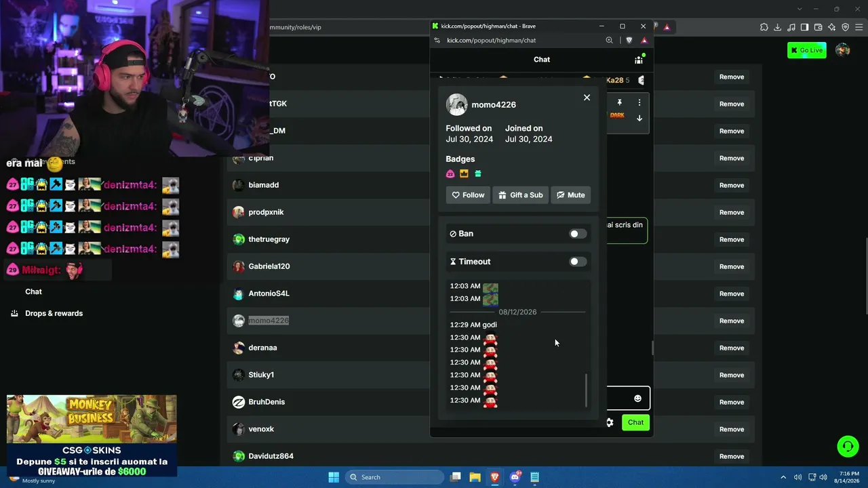868x488 pixels.
Task: Open the pinned message three-dot menu
Action: 639,102
